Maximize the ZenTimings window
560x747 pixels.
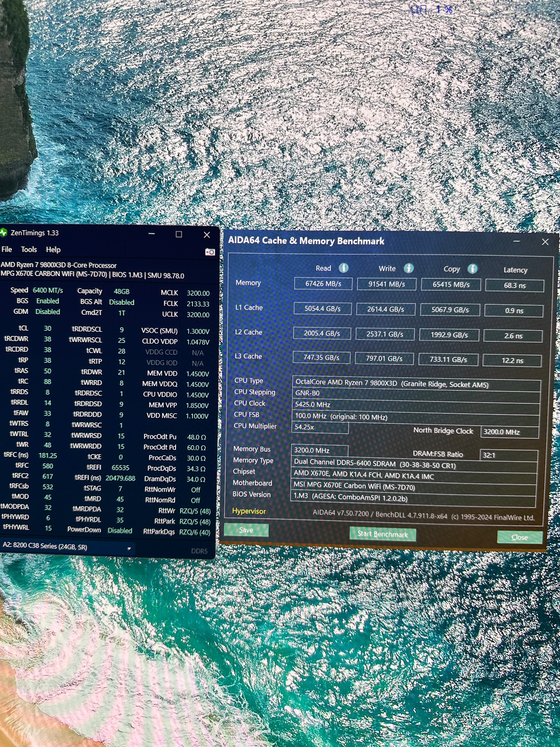[179, 234]
